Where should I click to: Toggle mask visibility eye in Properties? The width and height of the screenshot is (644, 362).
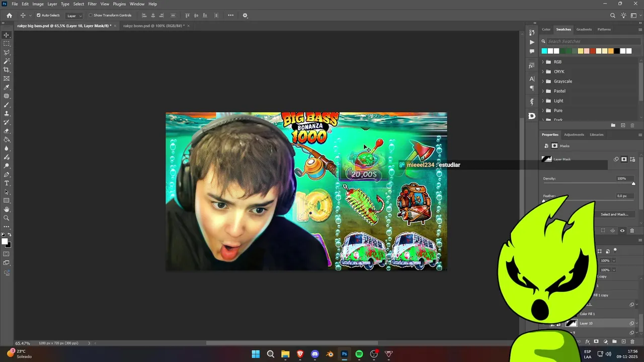[622, 231]
